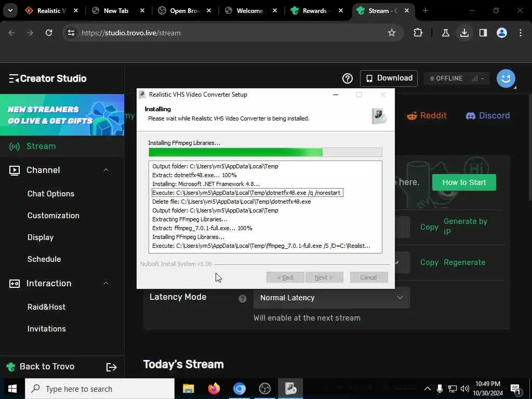532x399 pixels.
Task: Click the Download button in Creator Studio
Action: [x=389, y=78]
